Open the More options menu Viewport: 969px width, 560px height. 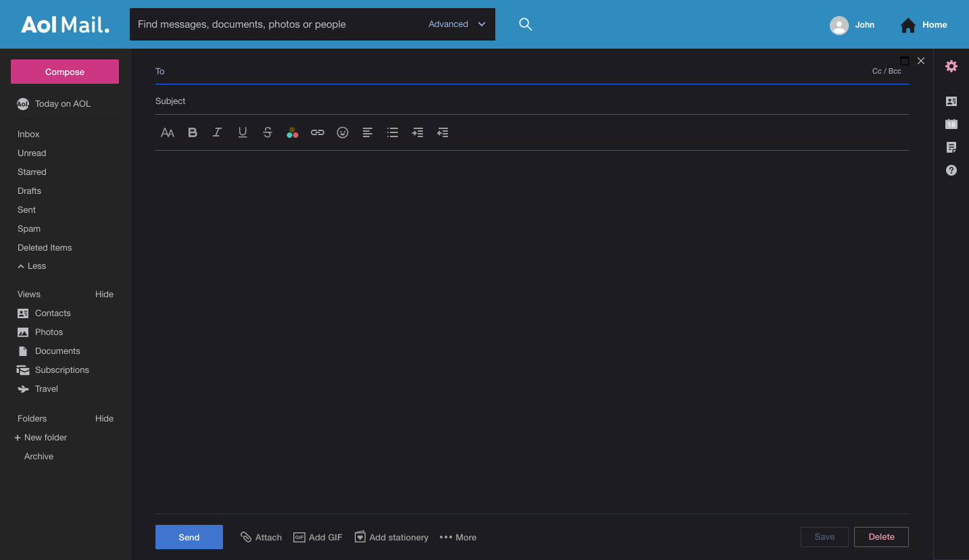(458, 537)
